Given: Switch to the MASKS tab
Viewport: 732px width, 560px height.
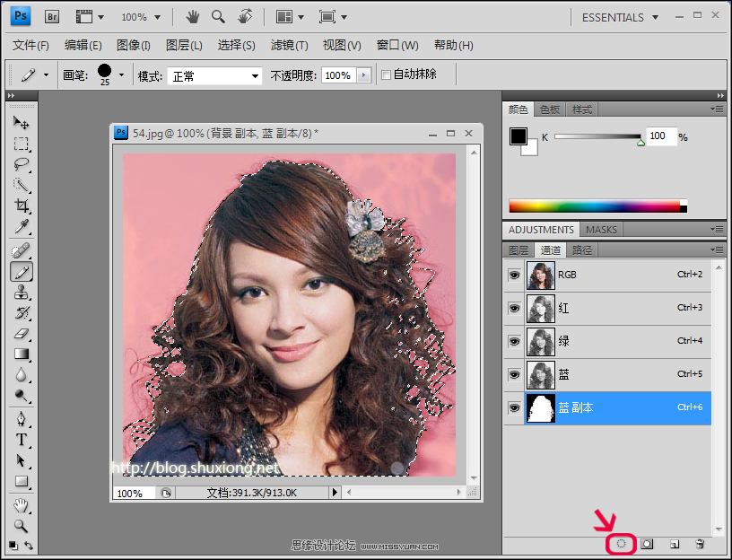Looking at the screenshot, I should [x=601, y=230].
